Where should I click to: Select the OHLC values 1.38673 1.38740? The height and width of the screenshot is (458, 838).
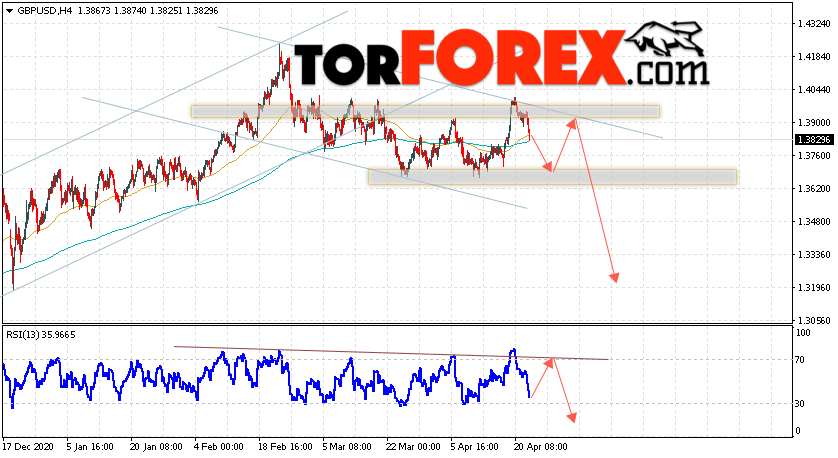pos(112,11)
